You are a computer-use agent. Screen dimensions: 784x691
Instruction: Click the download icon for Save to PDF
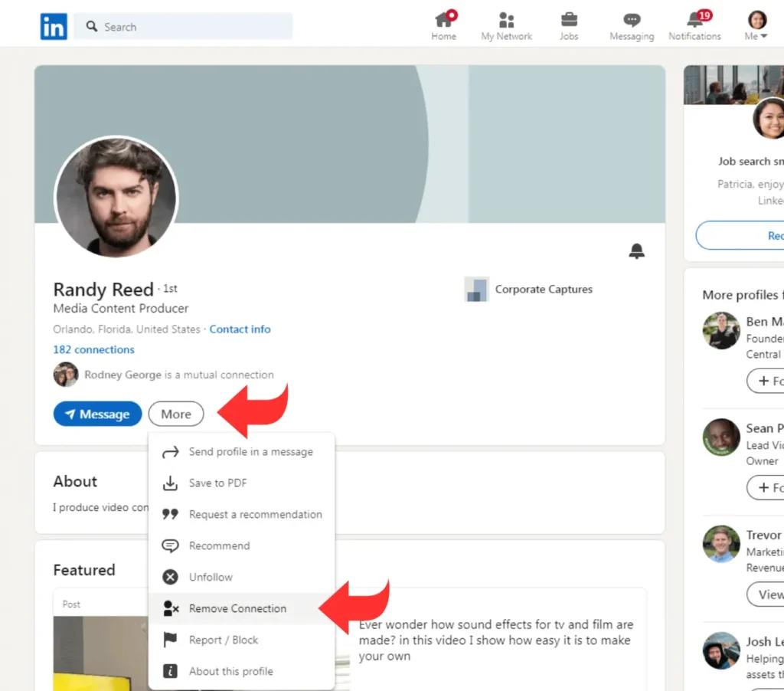point(170,483)
